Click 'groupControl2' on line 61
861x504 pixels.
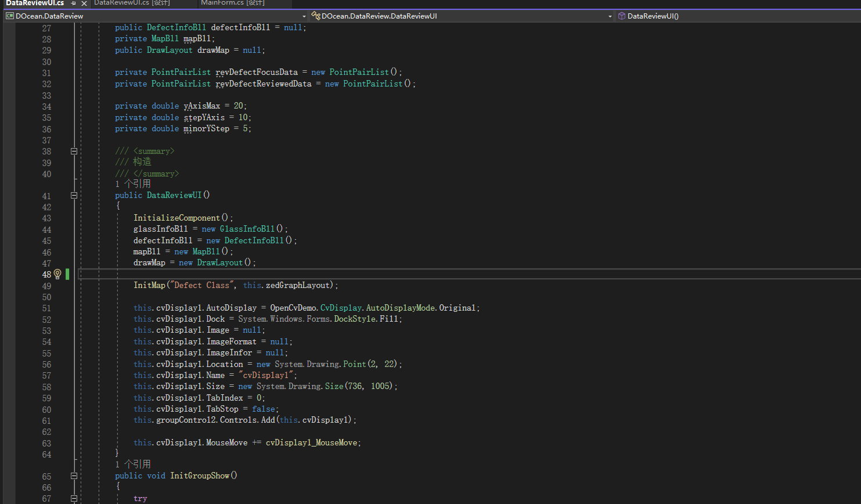pos(186,420)
